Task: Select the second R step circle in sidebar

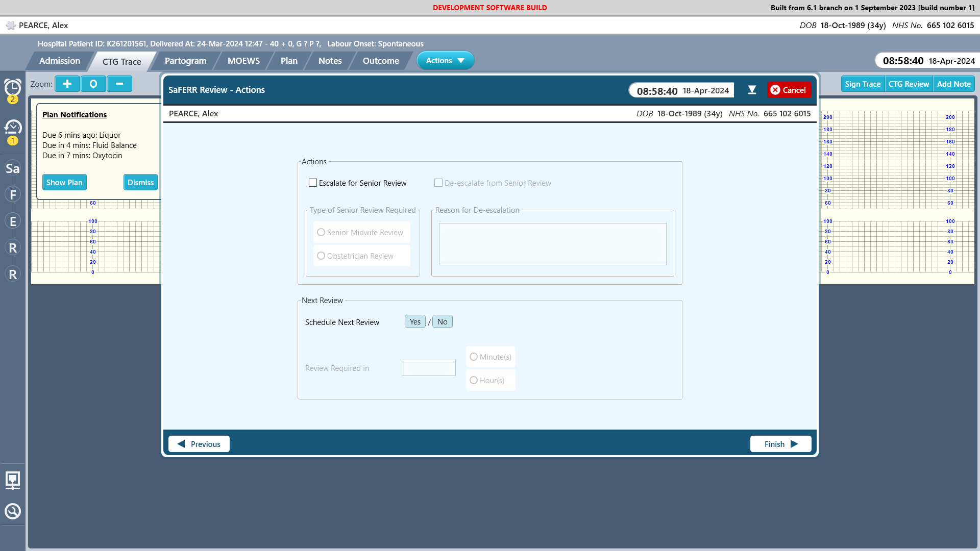Action: 13,274
